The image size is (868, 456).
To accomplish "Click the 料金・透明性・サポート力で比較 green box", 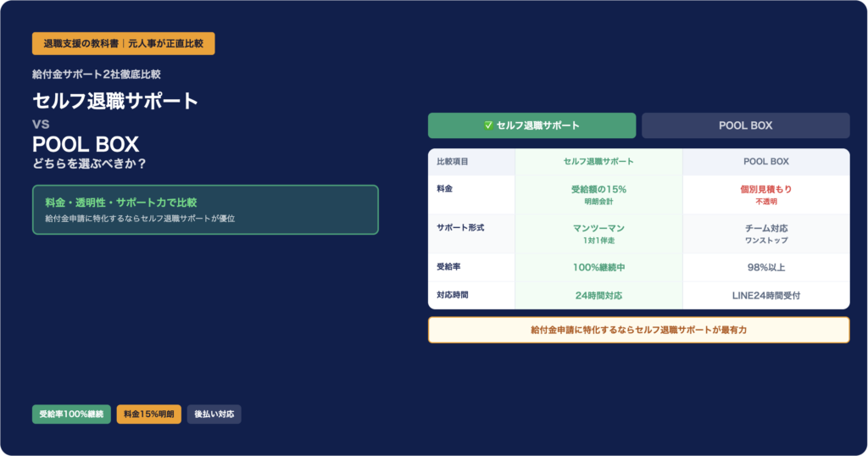I will [x=205, y=209].
